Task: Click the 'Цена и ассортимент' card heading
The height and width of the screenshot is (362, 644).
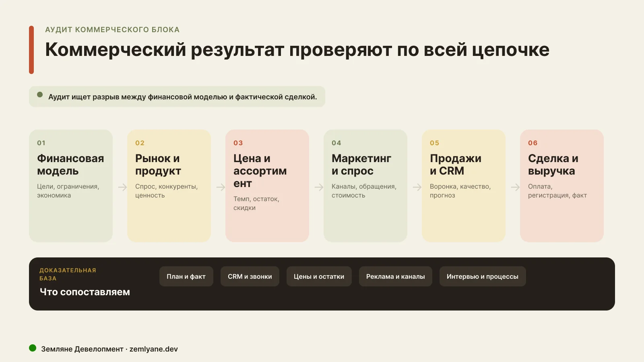Action: (x=260, y=171)
